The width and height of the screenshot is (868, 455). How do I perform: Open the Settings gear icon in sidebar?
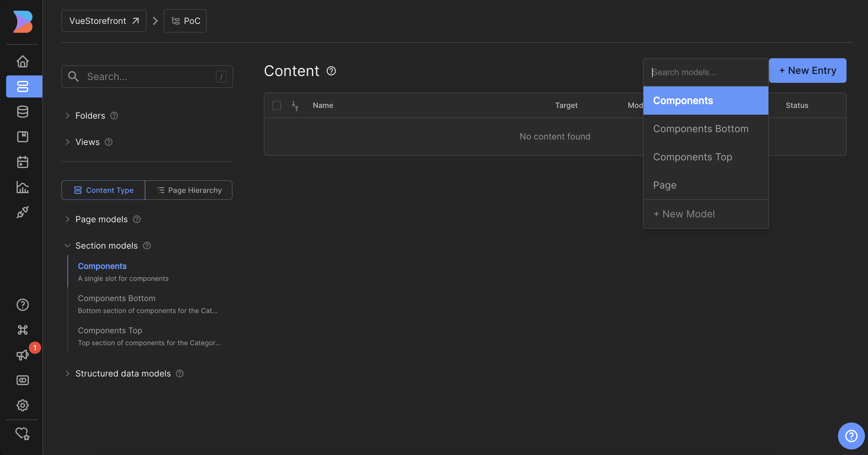coord(23,405)
